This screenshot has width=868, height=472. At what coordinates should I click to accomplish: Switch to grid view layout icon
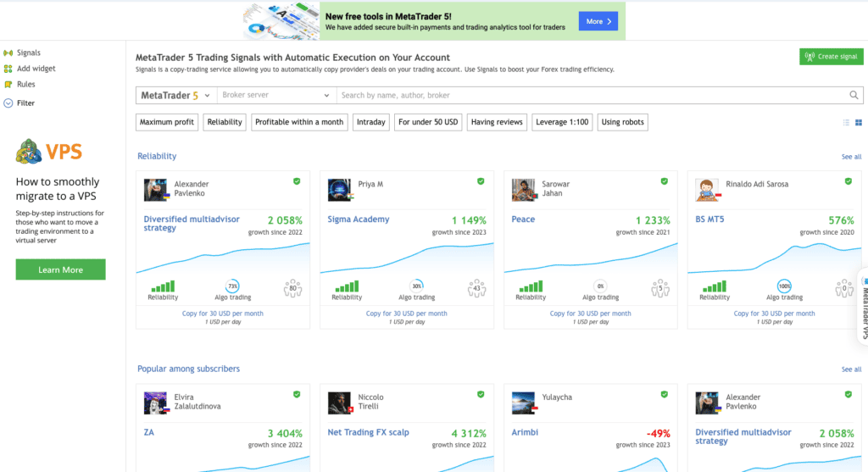click(859, 122)
